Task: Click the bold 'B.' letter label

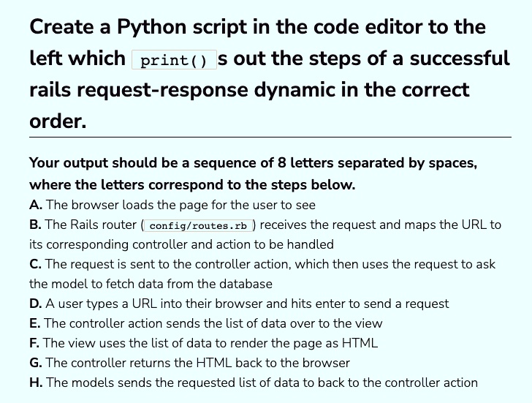Action: 35,225
